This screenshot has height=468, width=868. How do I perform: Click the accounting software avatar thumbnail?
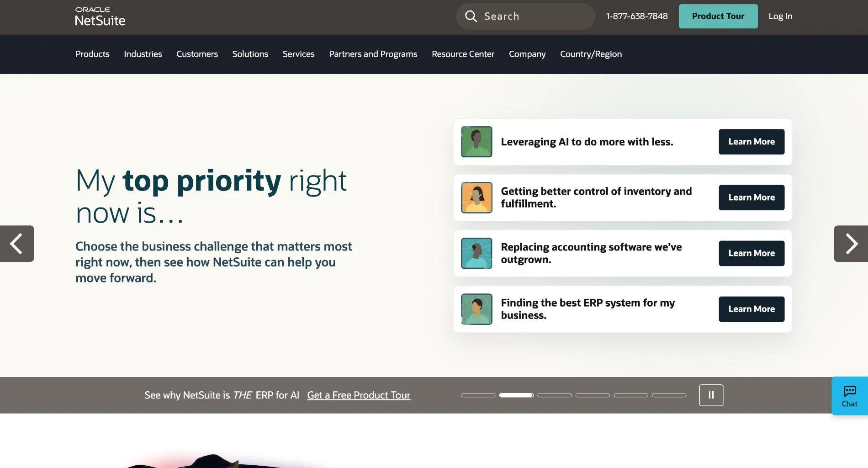coord(476,253)
